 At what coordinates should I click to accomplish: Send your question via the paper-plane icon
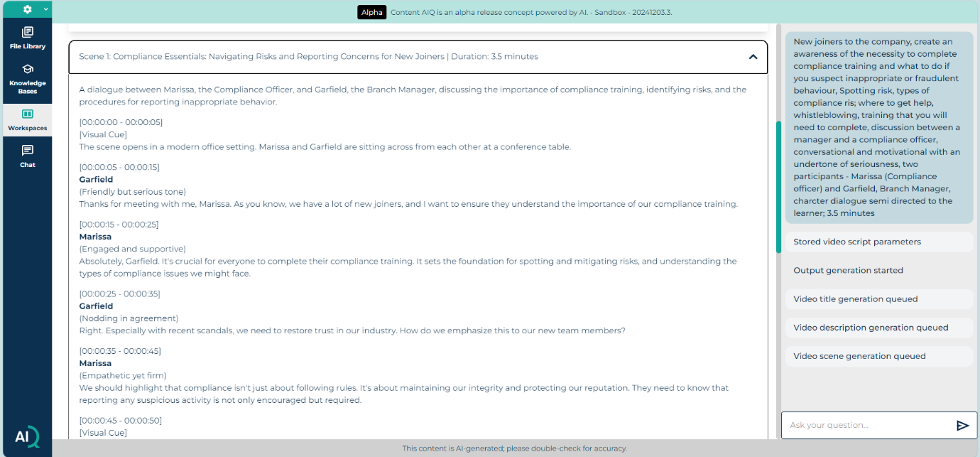[x=963, y=425]
